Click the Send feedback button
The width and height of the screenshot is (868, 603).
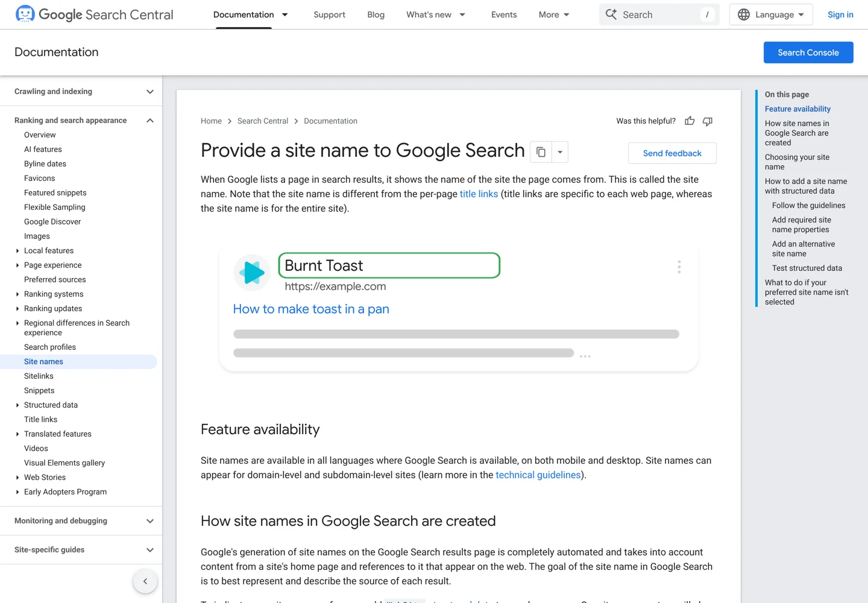tap(672, 153)
